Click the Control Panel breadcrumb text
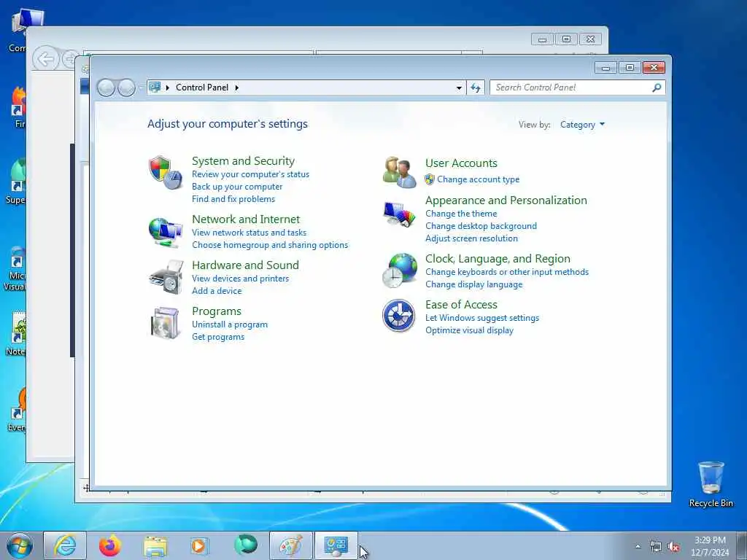 [202, 87]
